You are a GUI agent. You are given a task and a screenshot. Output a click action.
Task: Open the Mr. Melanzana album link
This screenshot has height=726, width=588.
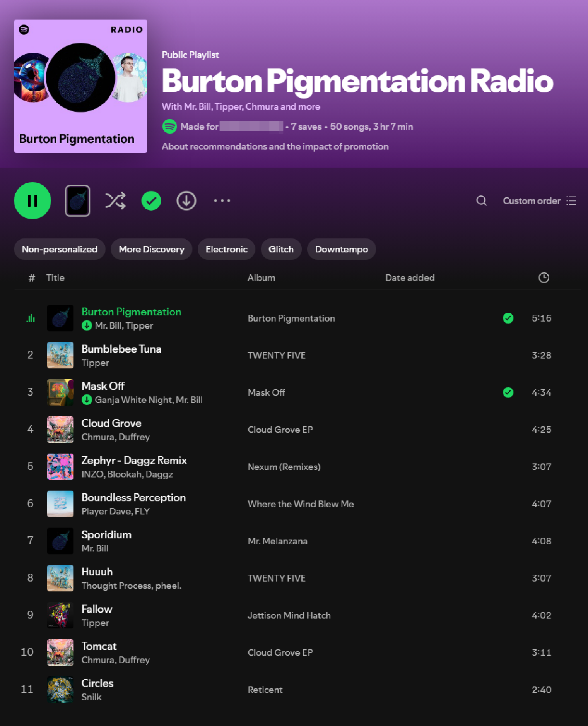277,541
